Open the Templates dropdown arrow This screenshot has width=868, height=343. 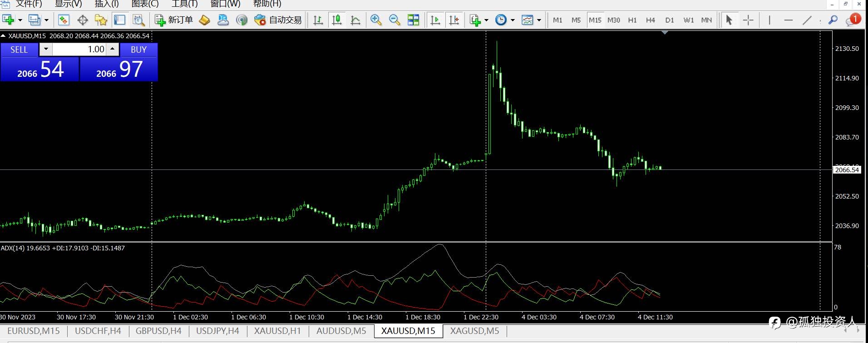pyautogui.click(x=539, y=20)
